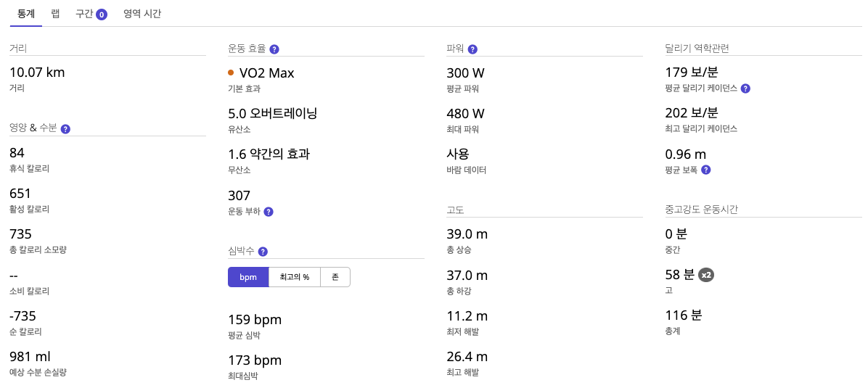Switch heart rate view to 최고의 %
The height and width of the screenshot is (388, 868).
coord(295,277)
